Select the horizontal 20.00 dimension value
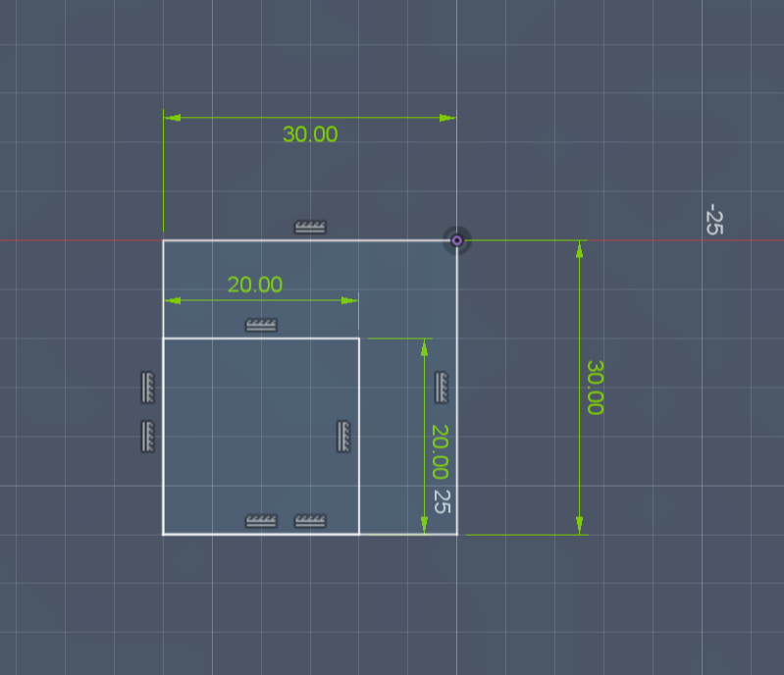Screen dimensions: 784x675 (x=255, y=285)
